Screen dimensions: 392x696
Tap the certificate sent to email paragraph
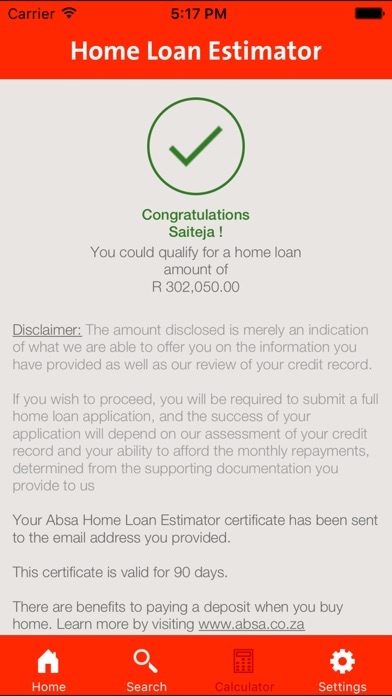point(195,529)
